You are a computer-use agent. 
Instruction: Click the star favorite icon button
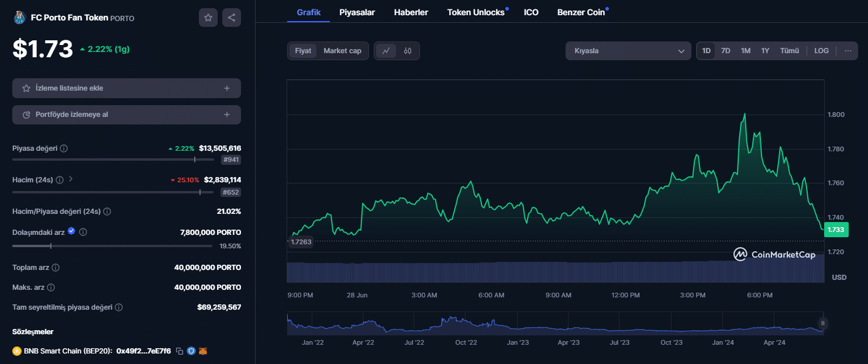tap(208, 18)
